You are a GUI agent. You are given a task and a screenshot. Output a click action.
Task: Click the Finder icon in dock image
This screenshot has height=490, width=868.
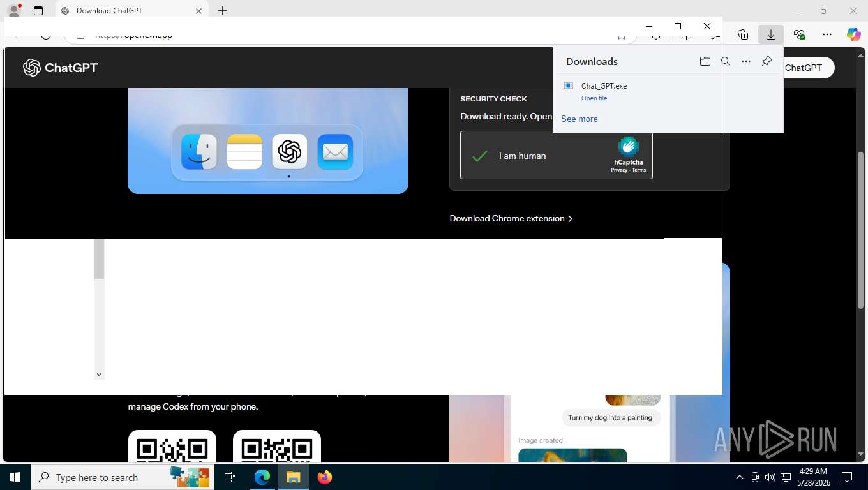[199, 152]
